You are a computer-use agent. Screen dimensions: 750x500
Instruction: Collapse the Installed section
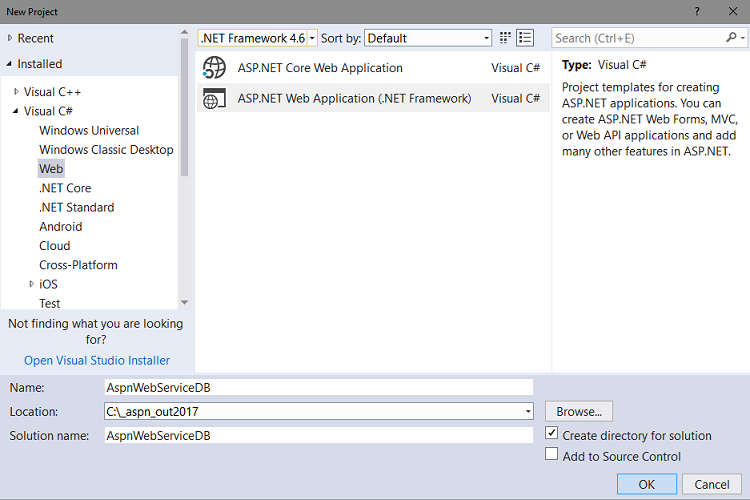coord(9,64)
